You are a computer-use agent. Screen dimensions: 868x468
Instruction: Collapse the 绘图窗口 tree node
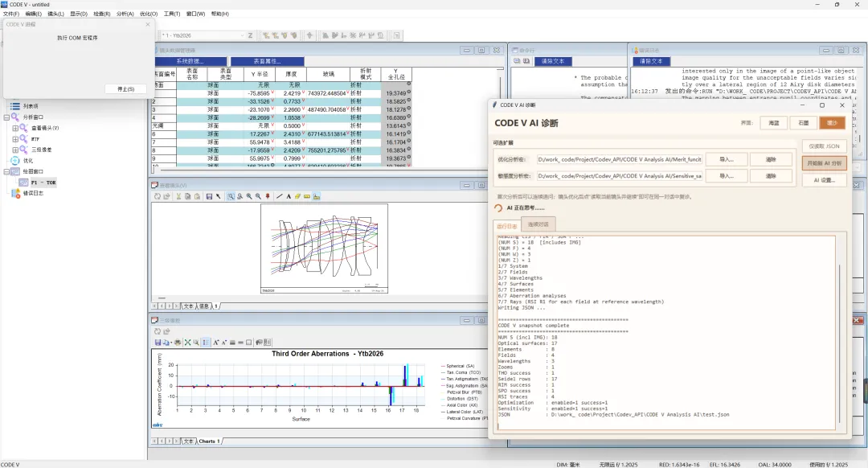point(6,172)
